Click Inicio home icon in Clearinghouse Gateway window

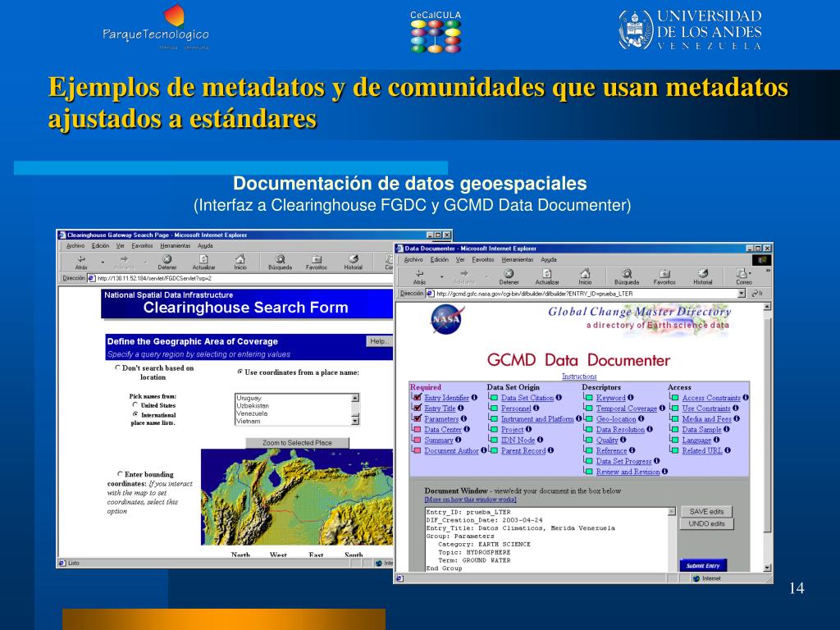tap(240, 258)
